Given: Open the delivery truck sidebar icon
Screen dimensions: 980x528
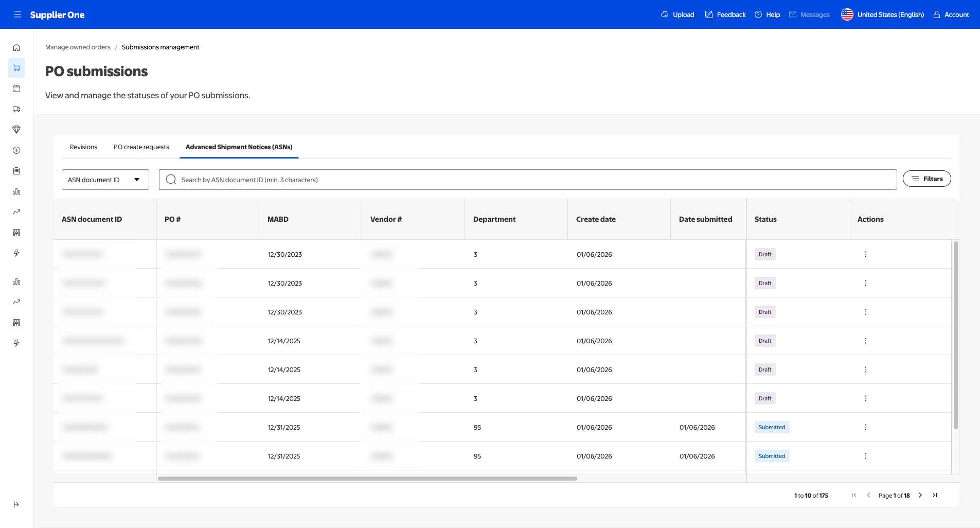Looking at the screenshot, I should (16, 109).
